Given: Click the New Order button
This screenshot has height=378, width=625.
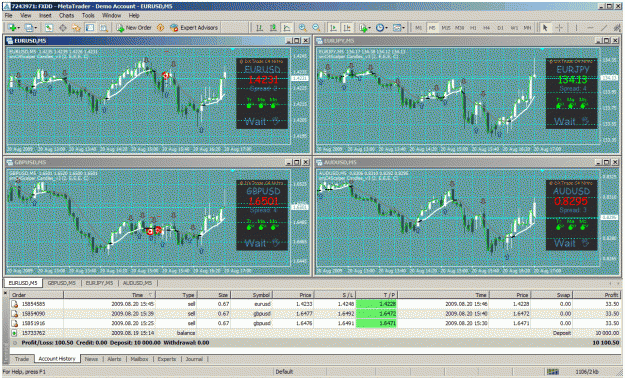Looking at the screenshot, I should click(x=134, y=28).
